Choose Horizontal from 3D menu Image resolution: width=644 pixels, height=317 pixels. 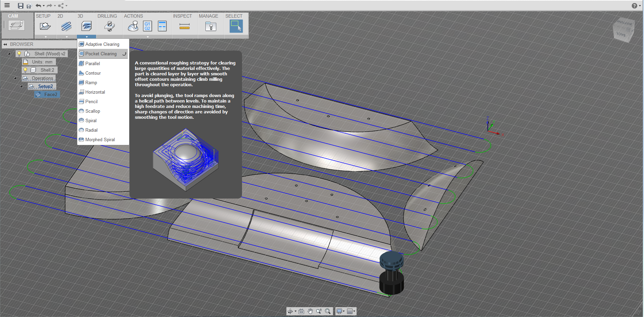103,92
